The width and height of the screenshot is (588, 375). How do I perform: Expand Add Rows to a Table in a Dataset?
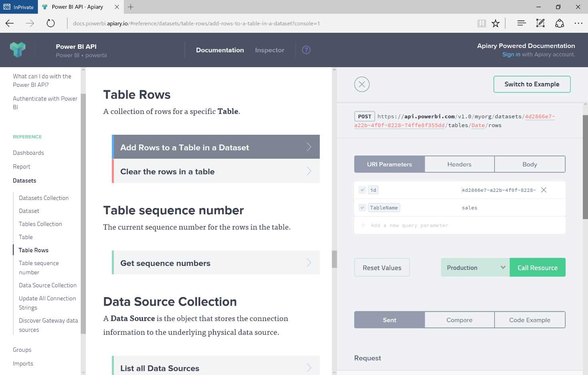click(216, 147)
